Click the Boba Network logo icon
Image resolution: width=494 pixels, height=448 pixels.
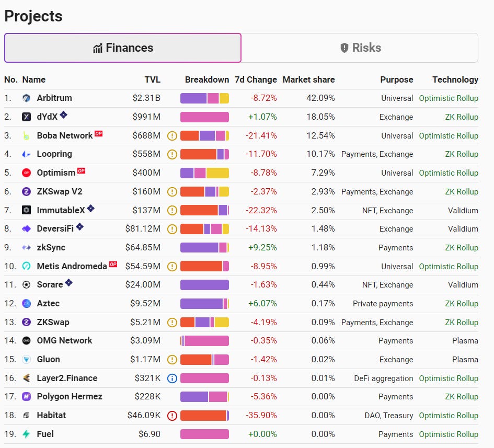click(27, 136)
